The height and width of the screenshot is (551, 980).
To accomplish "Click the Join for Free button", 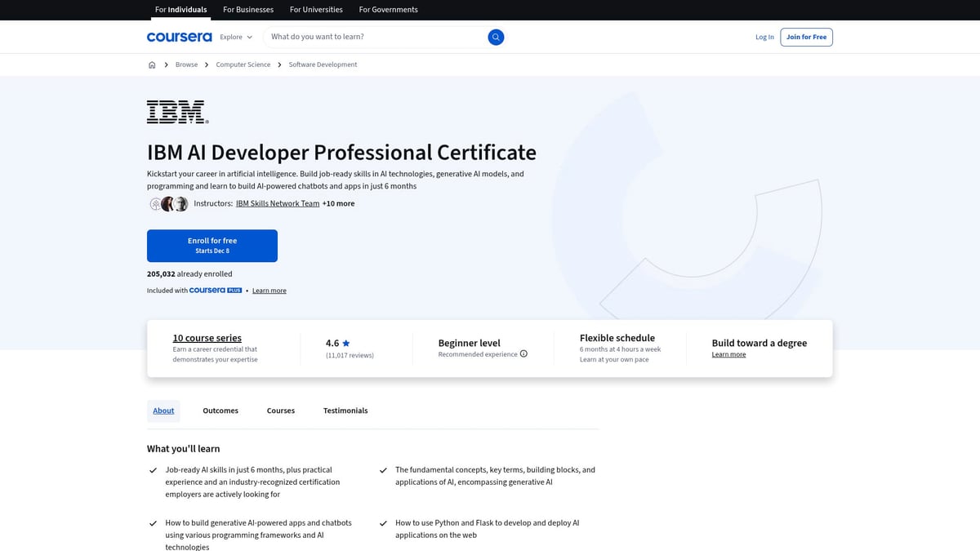I will click(806, 37).
